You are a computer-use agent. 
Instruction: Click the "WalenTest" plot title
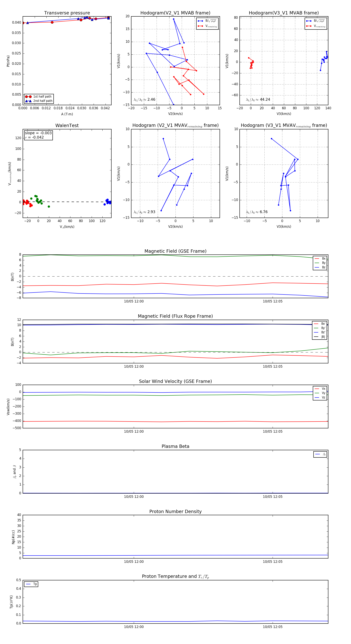tap(67, 125)
